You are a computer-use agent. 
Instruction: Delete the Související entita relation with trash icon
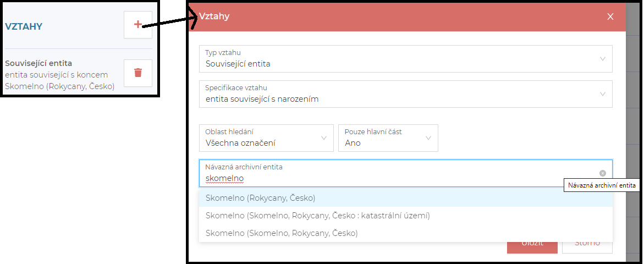click(138, 73)
